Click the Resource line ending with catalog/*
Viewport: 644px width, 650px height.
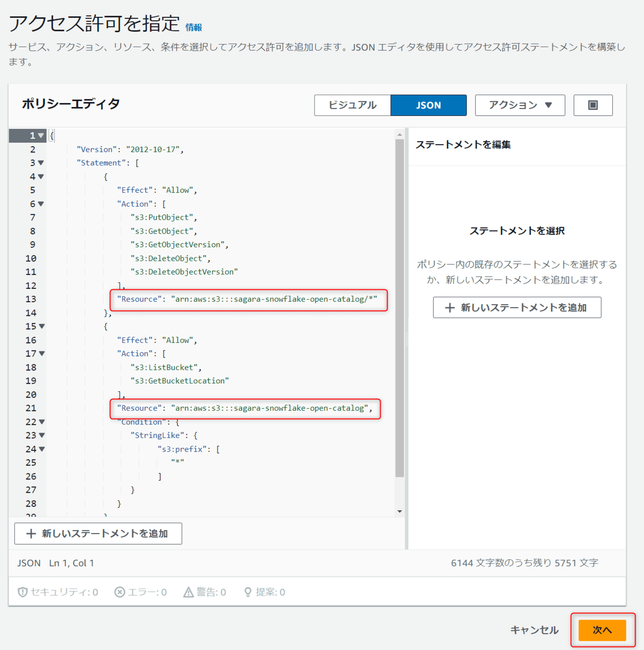point(247,299)
